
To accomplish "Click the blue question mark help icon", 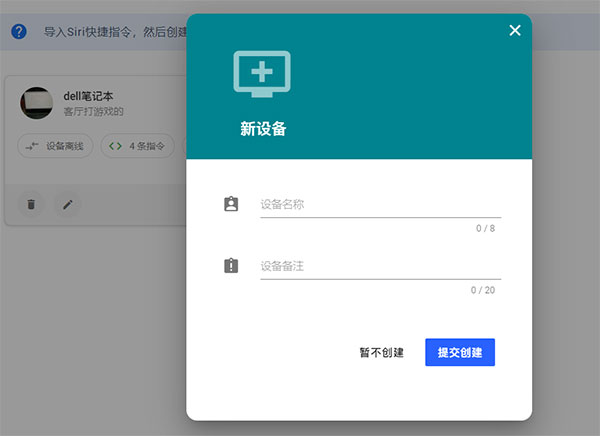I will (19, 31).
